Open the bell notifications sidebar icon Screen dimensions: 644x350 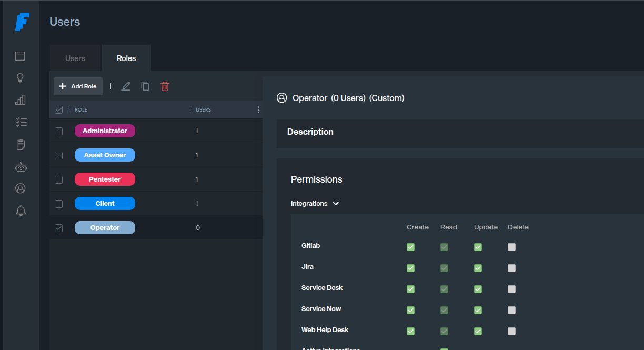[21, 211]
